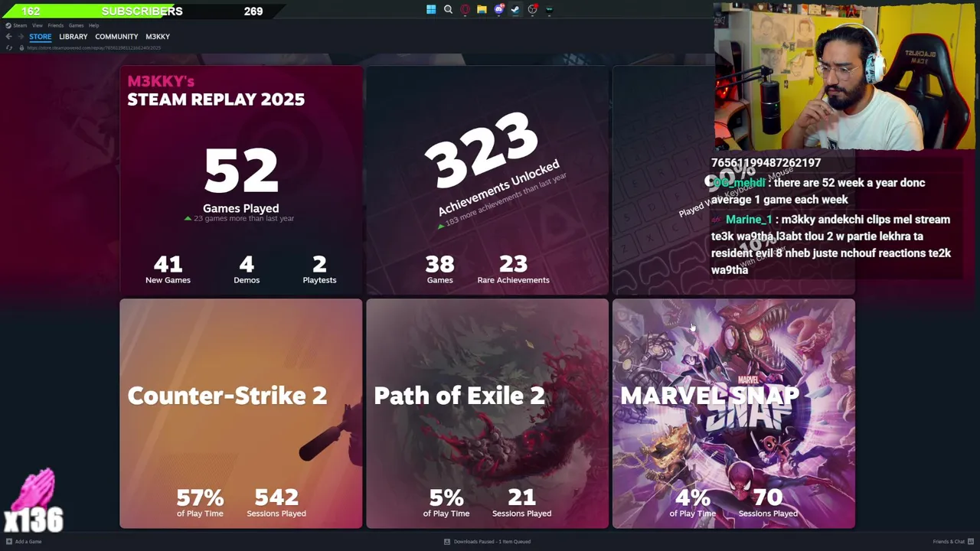Screen dimensions: 980x551
Task: Open the Help menu
Action: (93, 25)
